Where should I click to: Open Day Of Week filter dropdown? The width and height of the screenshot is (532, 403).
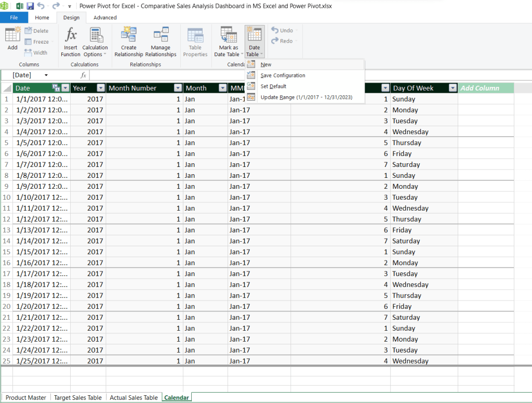[453, 88]
